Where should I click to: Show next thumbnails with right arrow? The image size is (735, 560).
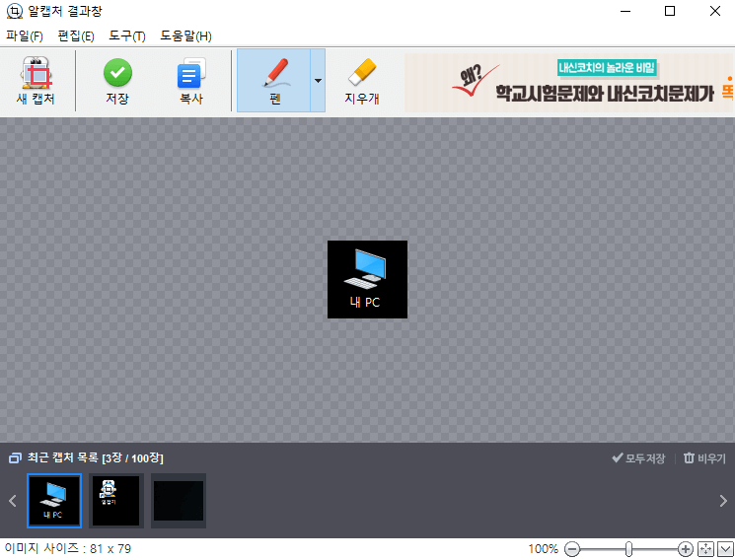(723, 501)
